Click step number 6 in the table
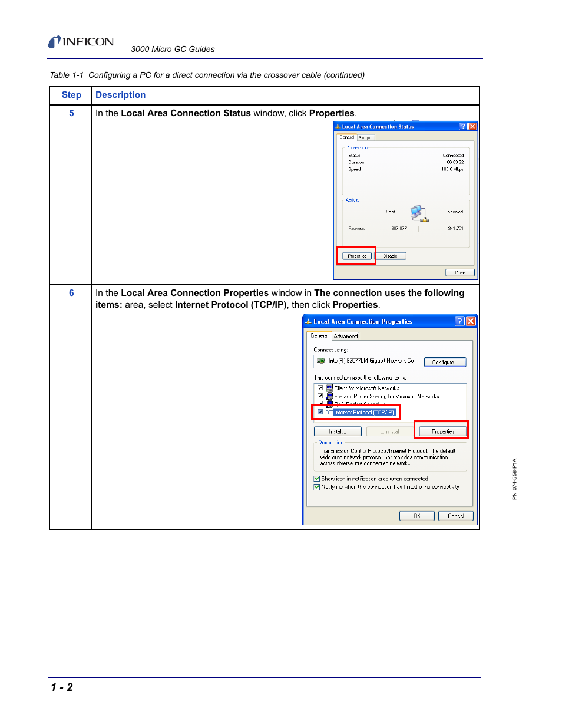This screenshot has height=728, width=562. 72,293
